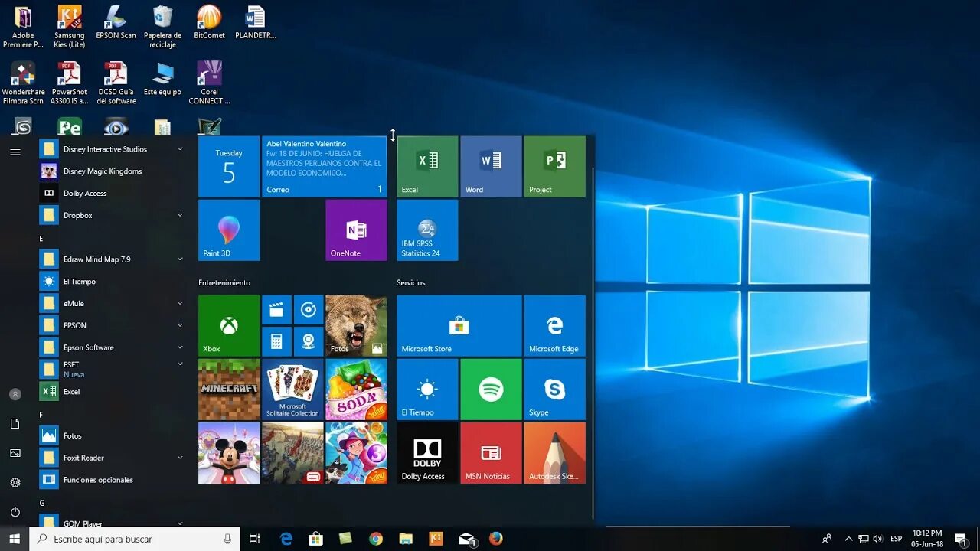Click the Entretenimiento group title

224,282
